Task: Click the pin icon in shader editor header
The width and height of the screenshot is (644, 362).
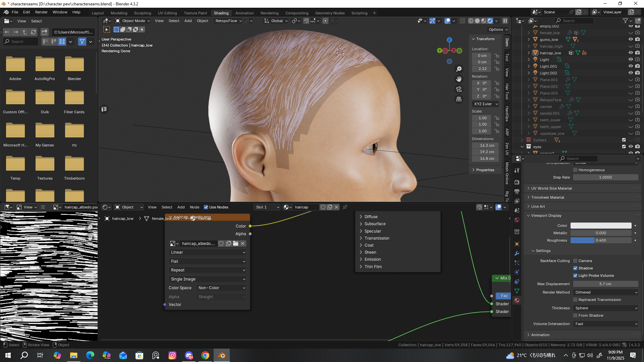Action: click(x=345, y=207)
